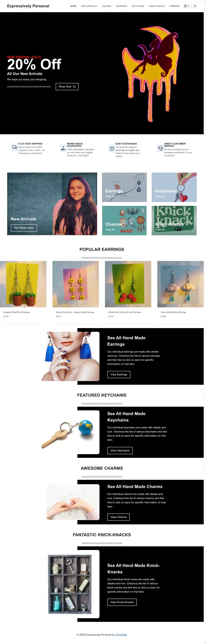Viewport: 206px width, 644px height.
Task: Select Contact in the navigation bar
Action: pos(175,6)
